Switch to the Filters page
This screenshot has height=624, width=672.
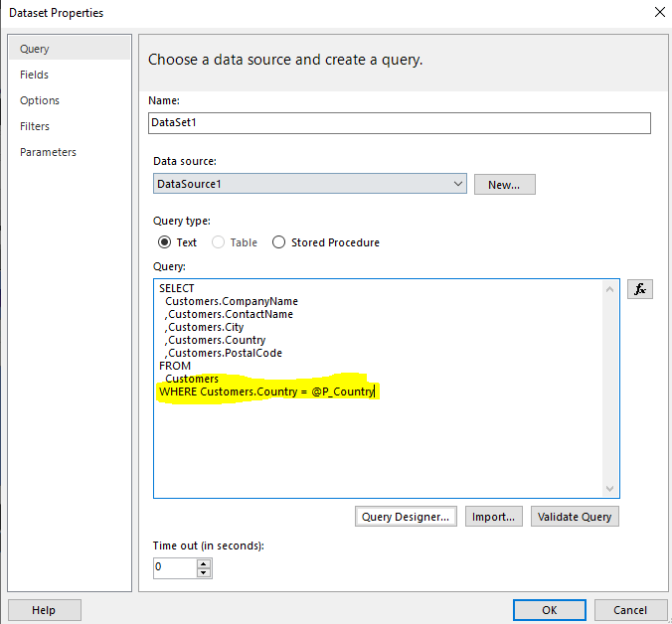[x=35, y=126]
